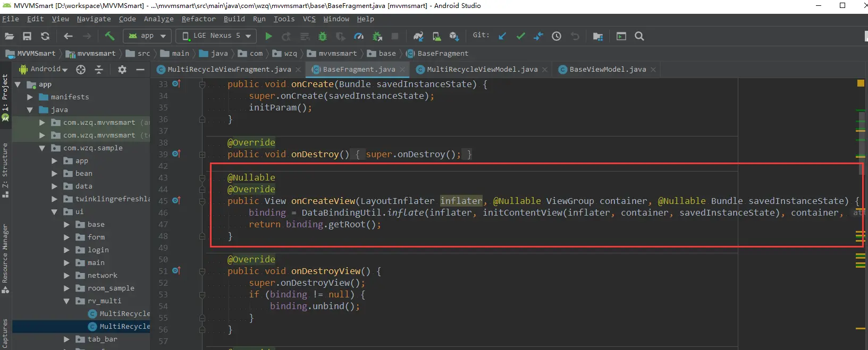The height and width of the screenshot is (350, 868).
Task: Open the Resource Manager tool window
Action: pyautogui.click(x=5, y=258)
